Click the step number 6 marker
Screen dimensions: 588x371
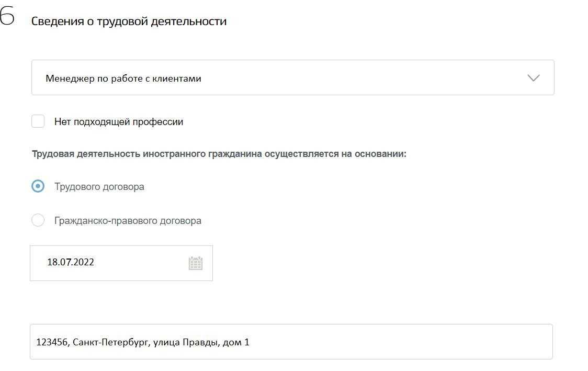coord(7,17)
